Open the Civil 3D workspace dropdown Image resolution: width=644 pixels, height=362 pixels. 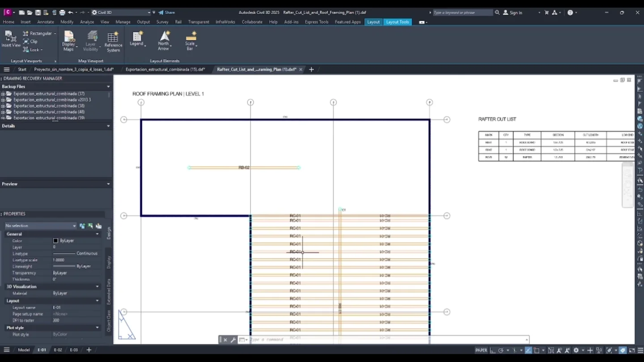(x=121, y=13)
